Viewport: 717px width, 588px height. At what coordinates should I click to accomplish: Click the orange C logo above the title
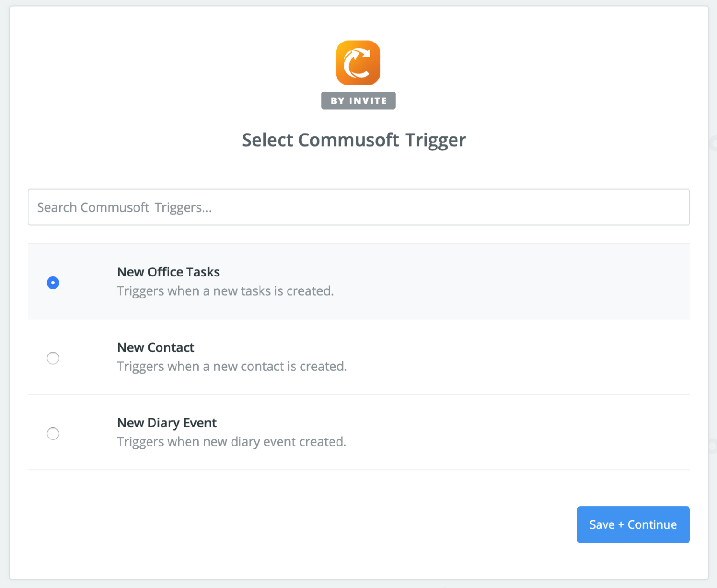[x=358, y=63]
